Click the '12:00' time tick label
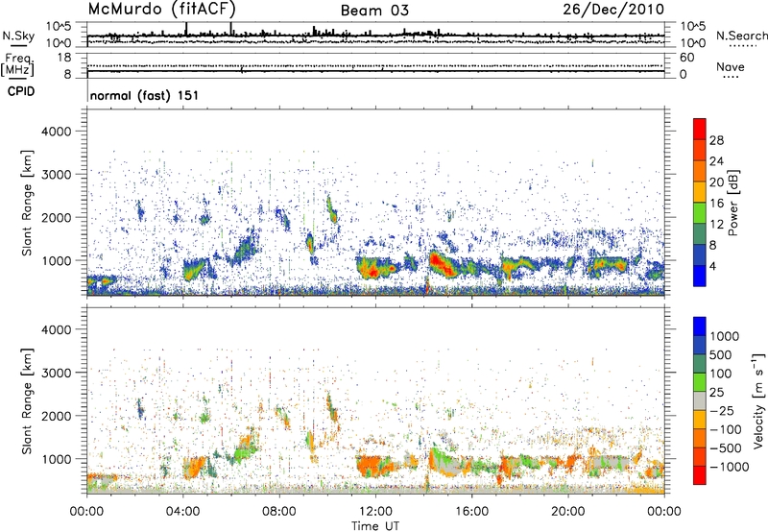The image size is (768, 532). pos(375,512)
